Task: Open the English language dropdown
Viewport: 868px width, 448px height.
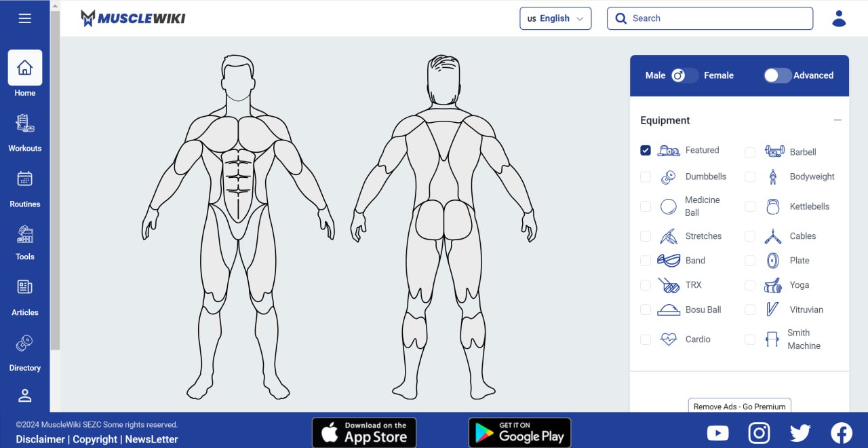Action: tap(555, 18)
